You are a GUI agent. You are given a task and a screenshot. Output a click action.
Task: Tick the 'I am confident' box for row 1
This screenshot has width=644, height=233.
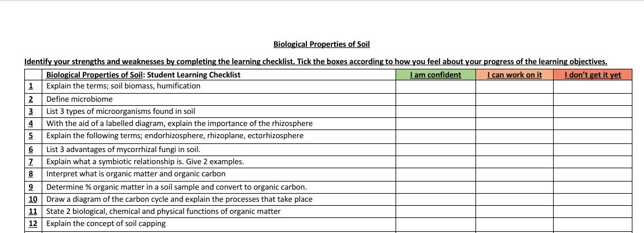coord(436,86)
